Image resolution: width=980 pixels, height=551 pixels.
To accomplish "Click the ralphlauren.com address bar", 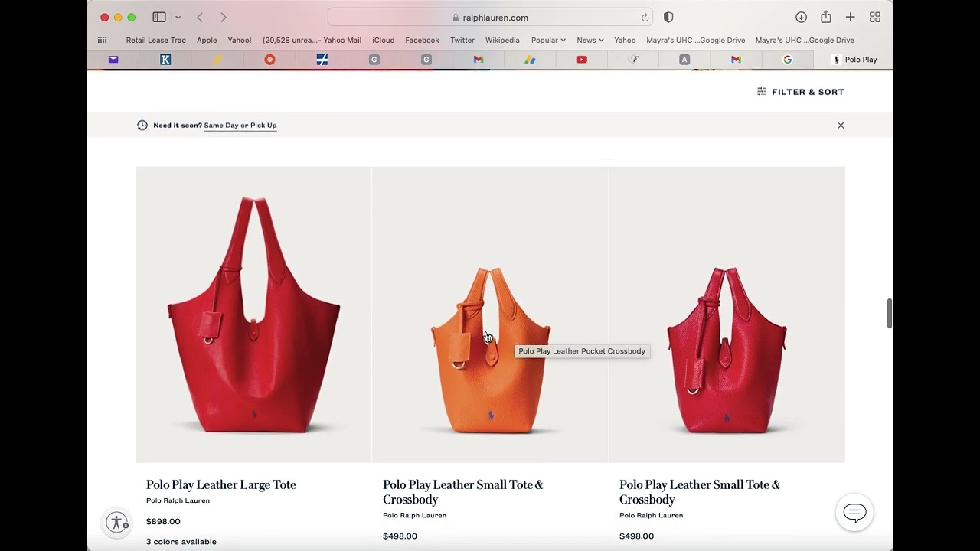I will click(x=490, y=17).
